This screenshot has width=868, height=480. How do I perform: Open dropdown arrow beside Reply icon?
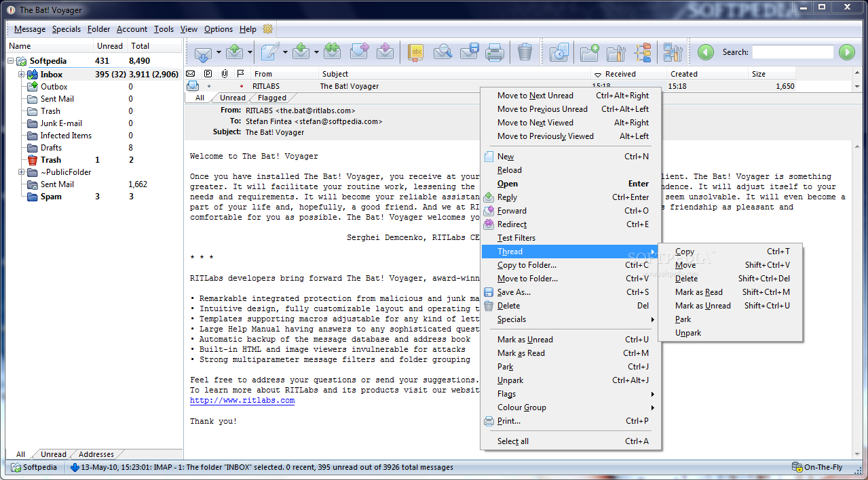(316, 52)
